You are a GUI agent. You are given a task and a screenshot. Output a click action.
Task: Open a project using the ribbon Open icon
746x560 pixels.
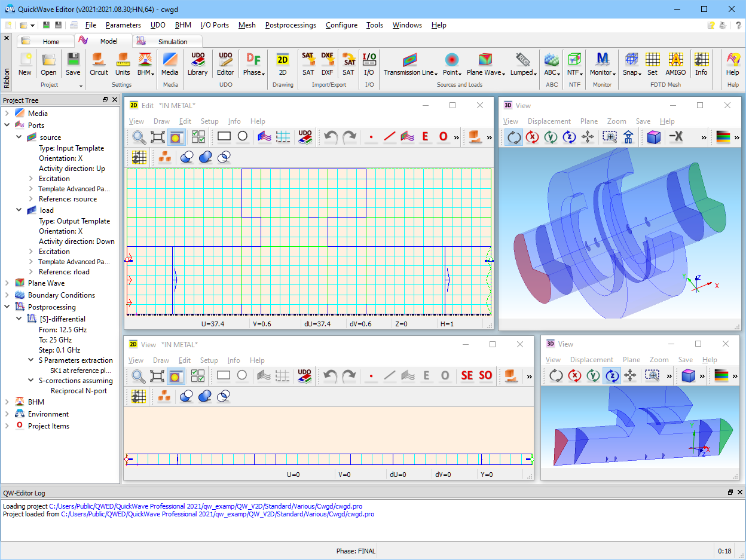coord(48,64)
